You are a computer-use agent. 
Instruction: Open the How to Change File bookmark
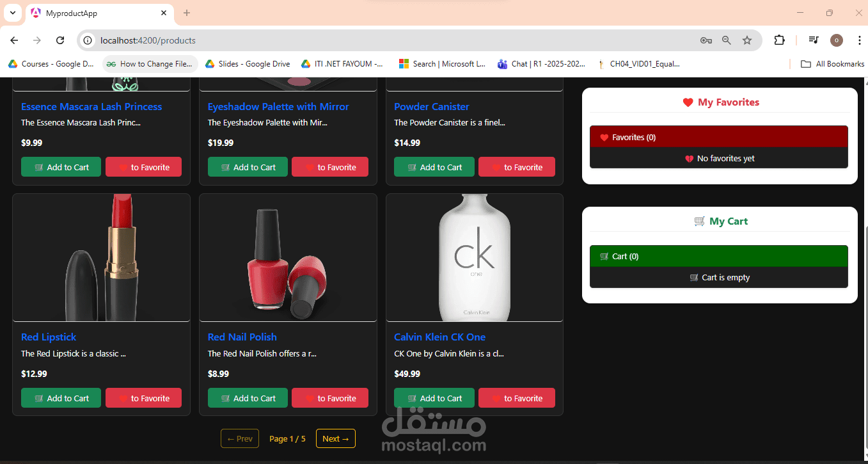[150, 64]
